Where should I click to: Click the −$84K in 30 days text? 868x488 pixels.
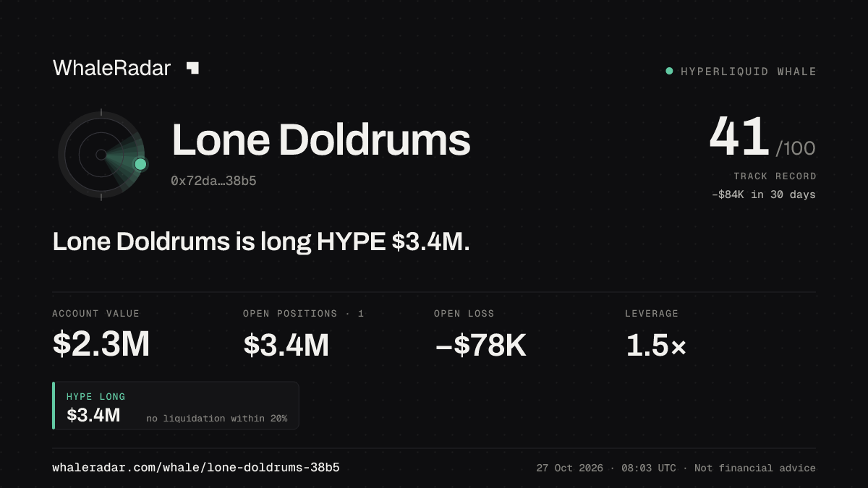click(x=764, y=194)
